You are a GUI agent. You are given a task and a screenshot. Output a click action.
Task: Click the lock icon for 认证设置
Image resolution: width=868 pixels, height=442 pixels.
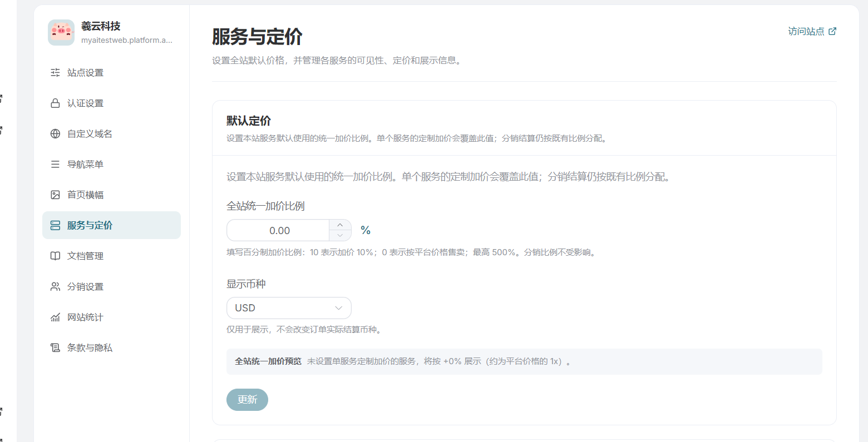click(55, 103)
